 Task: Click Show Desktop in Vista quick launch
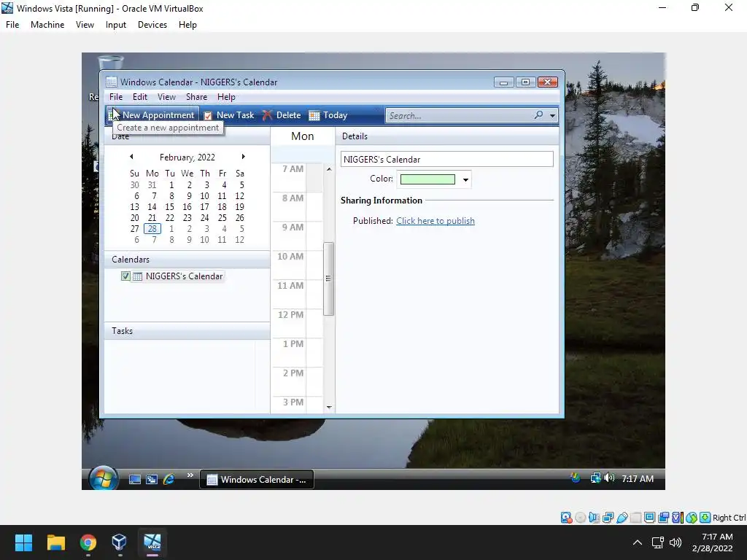pos(135,479)
